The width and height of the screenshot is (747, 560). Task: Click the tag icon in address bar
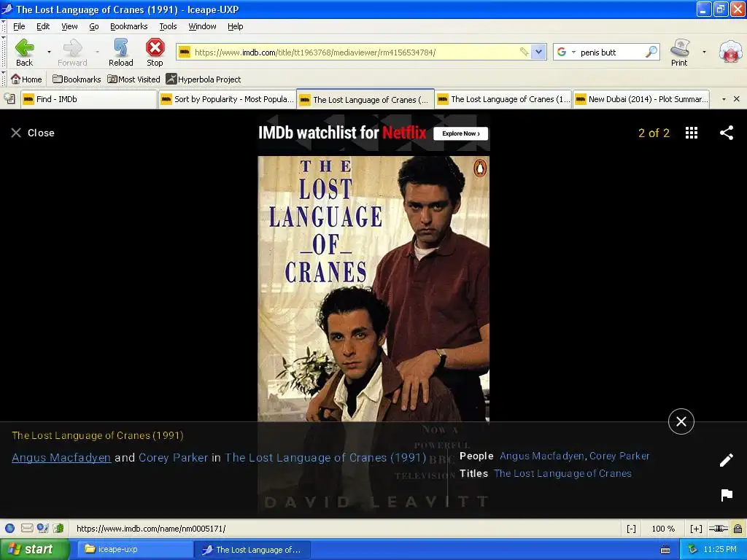click(524, 52)
